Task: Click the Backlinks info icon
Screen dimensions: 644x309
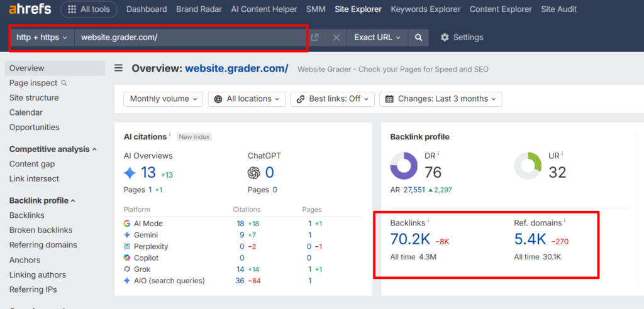Action: (x=428, y=221)
